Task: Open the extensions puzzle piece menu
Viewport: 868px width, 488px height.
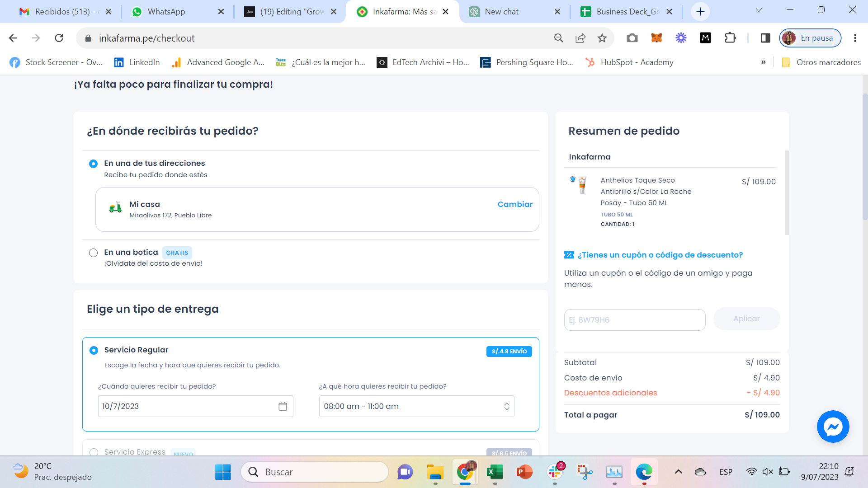Action: [x=730, y=38]
